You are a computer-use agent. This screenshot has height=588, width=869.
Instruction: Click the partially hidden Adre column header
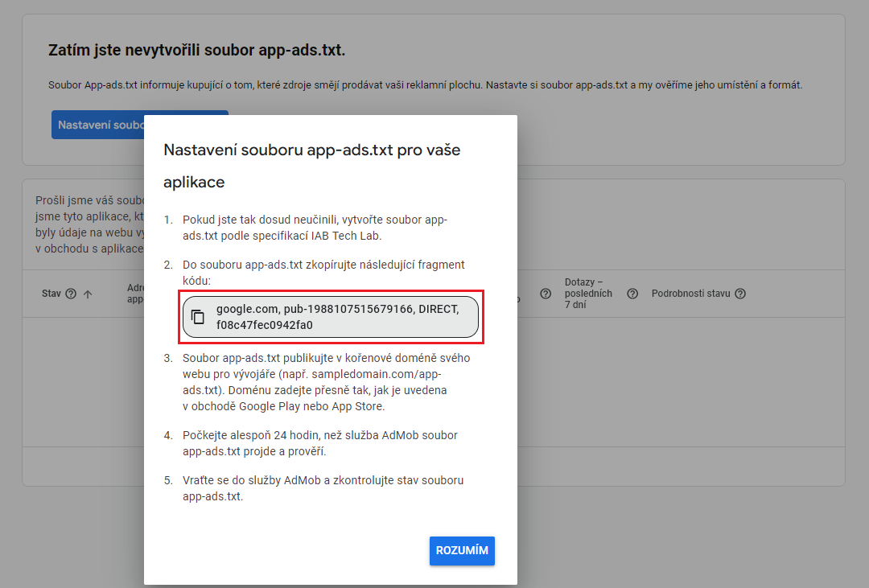(134, 293)
